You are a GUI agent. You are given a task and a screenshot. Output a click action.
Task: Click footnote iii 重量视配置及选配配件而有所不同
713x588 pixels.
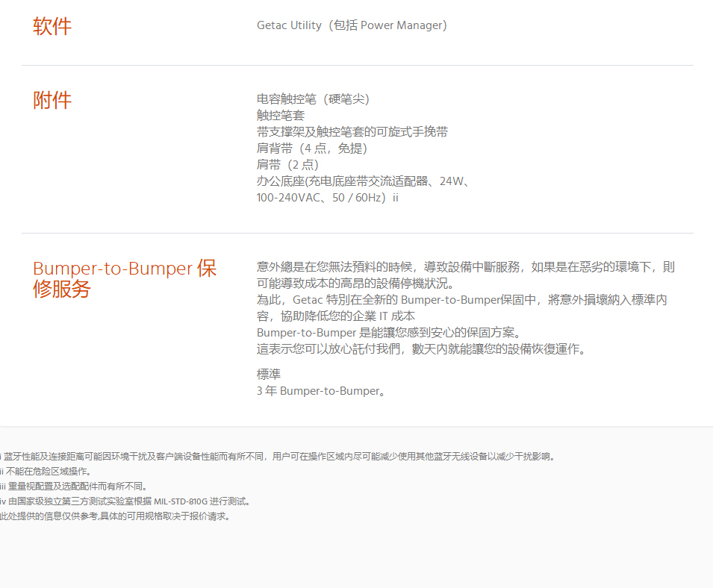pos(74,487)
